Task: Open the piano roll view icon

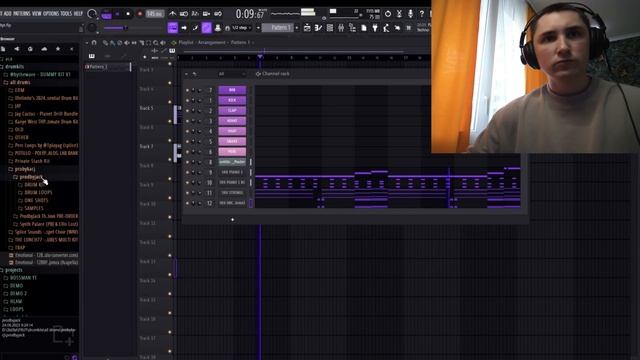Action: point(318,28)
